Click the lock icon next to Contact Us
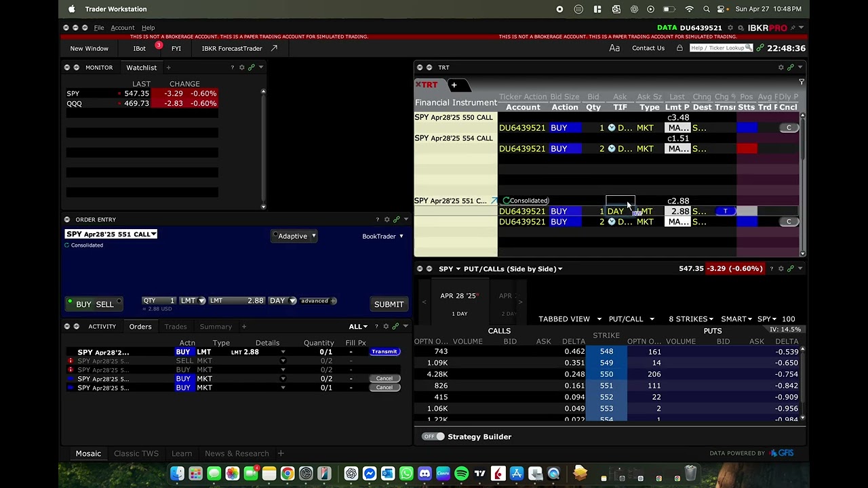 [x=679, y=48]
